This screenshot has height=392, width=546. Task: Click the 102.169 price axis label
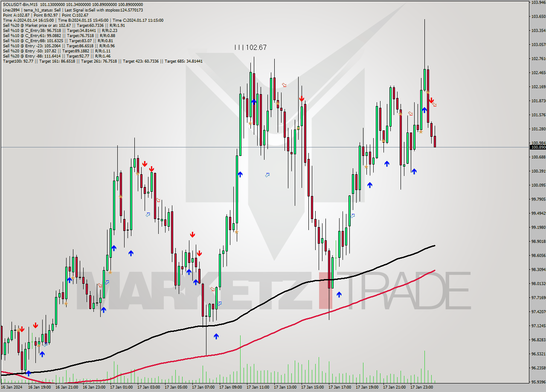pyautogui.click(x=538, y=86)
